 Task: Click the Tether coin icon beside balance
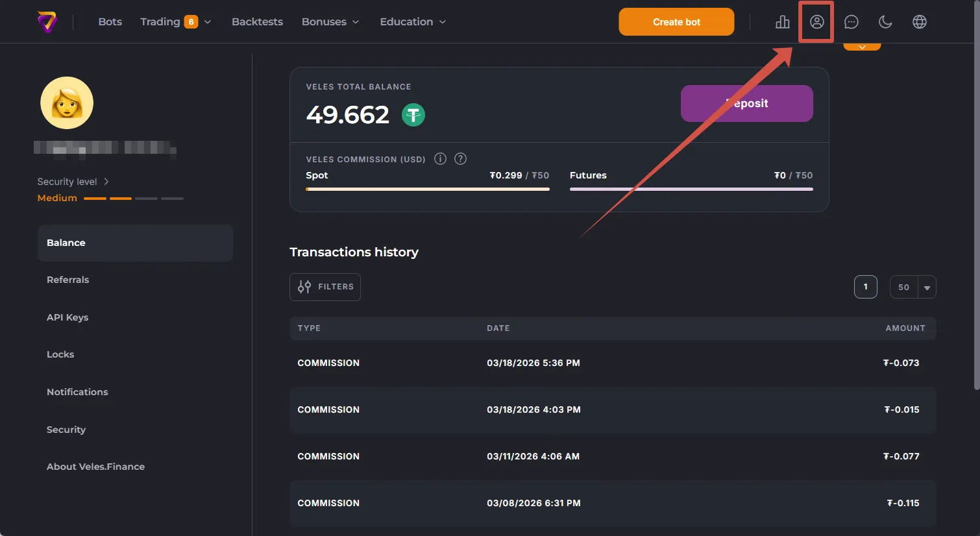[x=413, y=116]
